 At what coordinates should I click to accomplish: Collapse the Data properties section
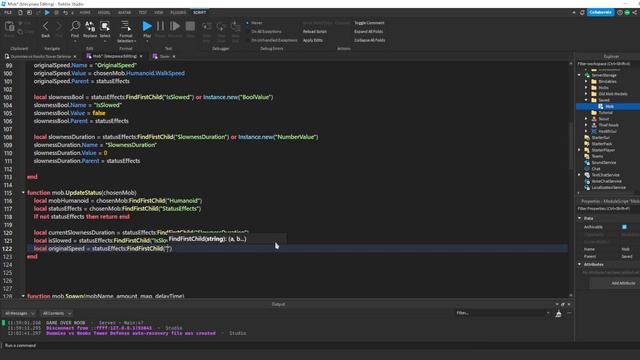pyautogui.click(x=580, y=218)
